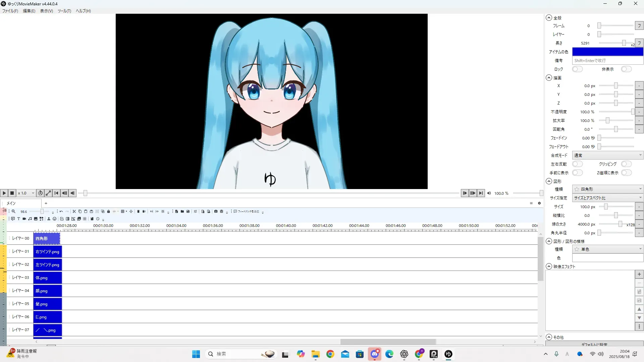Select the 体.png clip on layer 03
Image resolution: width=644 pixels, height=362 pixels.
(x=47, y=278)
